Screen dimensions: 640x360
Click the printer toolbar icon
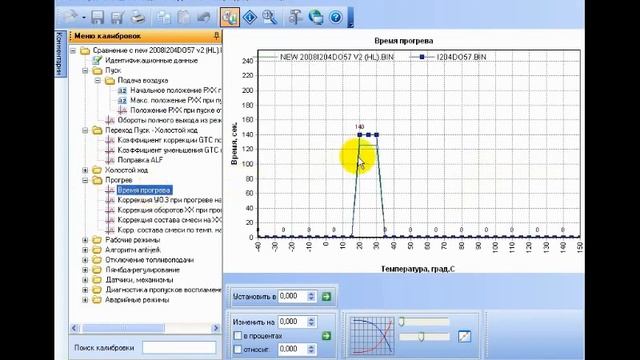pos(138,17)
